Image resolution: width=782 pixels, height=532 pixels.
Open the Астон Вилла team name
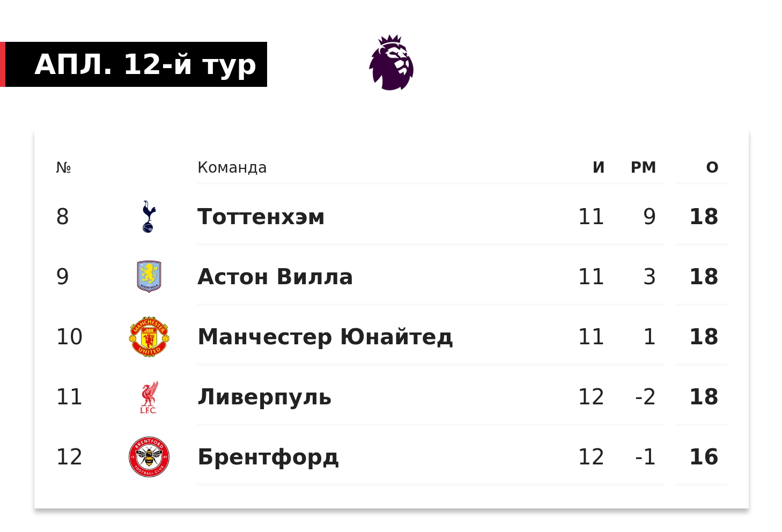(275, 277)
